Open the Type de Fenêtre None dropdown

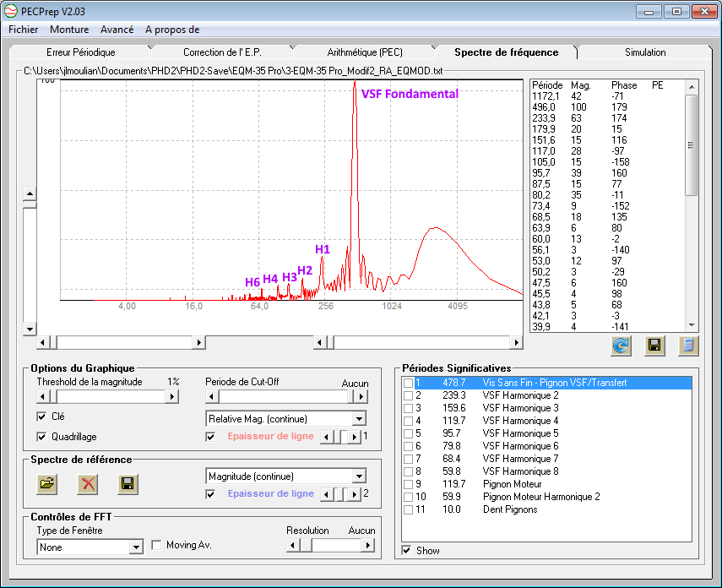[x=135, y=547]
